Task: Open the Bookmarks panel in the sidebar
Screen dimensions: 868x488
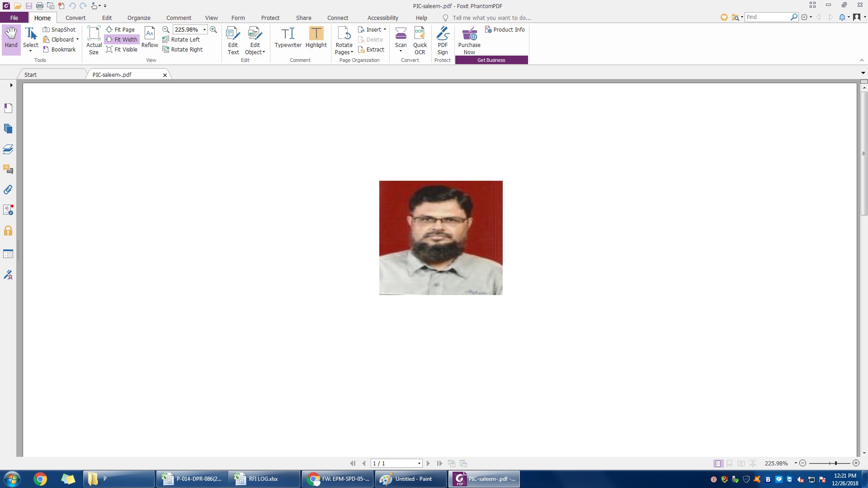Action: (8, 108)
